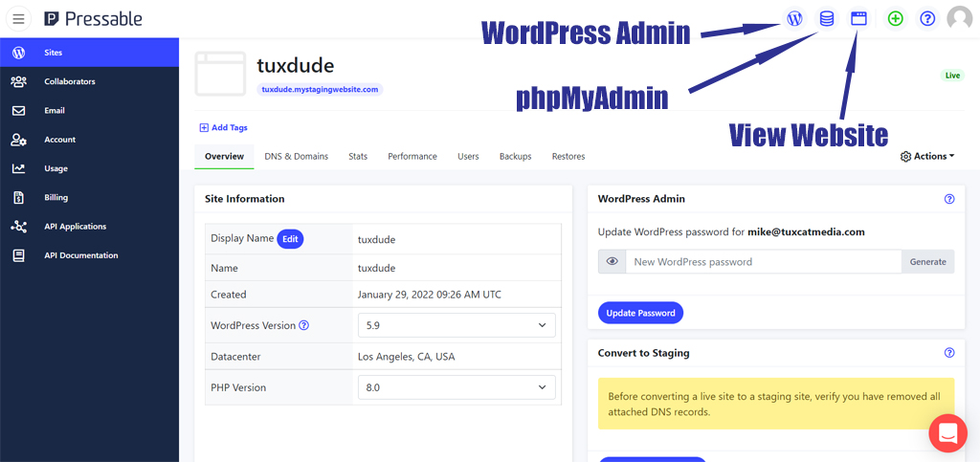Viewport: 980px width, 462px height.
Task: Open Sites in the sidebar
Action: pos(89,53)
